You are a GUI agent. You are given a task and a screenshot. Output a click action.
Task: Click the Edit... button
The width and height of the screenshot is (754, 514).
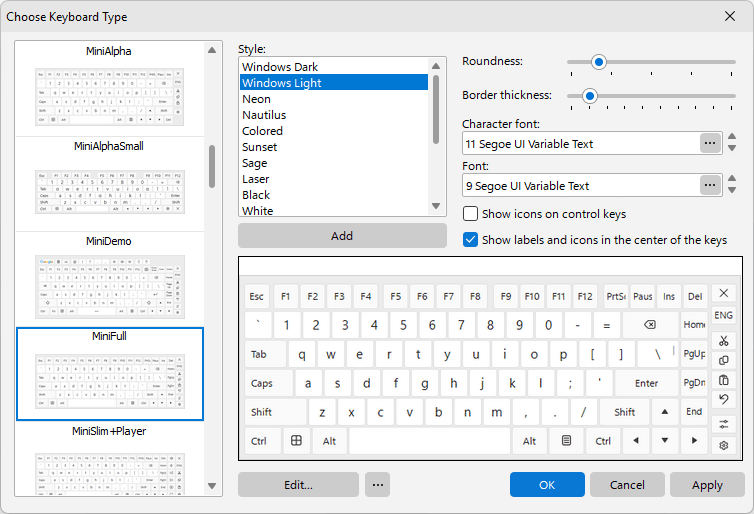click(298, 485)
